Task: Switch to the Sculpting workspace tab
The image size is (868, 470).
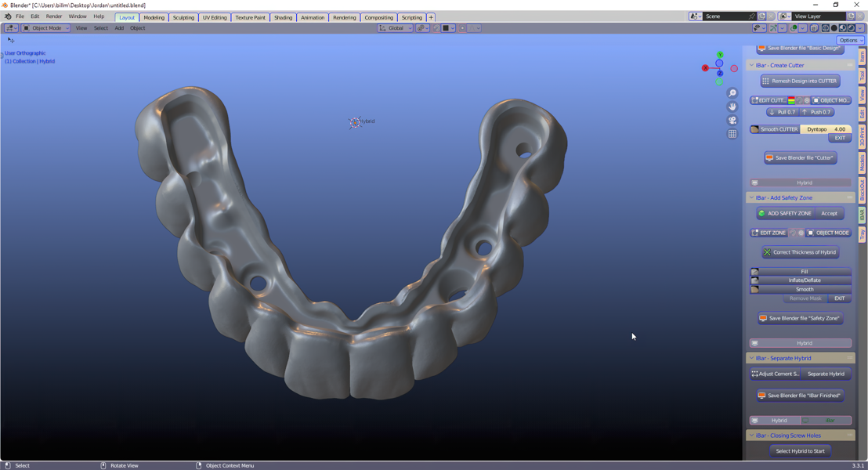Action: coord(183,17)
